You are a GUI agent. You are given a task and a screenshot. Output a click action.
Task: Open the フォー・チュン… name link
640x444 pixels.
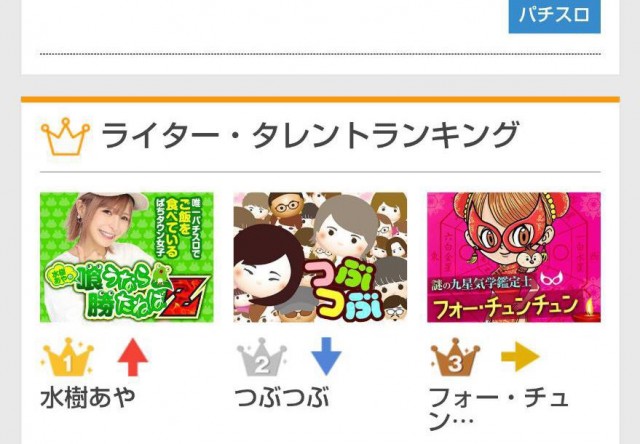[x=498, y=408]
